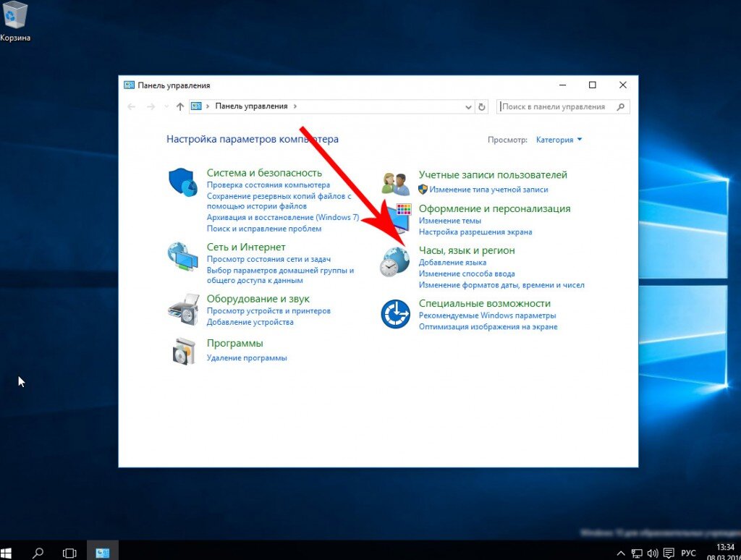Open Программы category heading

235,344
